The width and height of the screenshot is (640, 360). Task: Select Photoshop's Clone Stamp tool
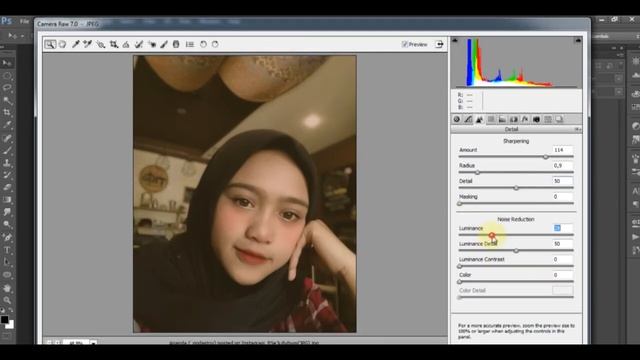(7, 163)
